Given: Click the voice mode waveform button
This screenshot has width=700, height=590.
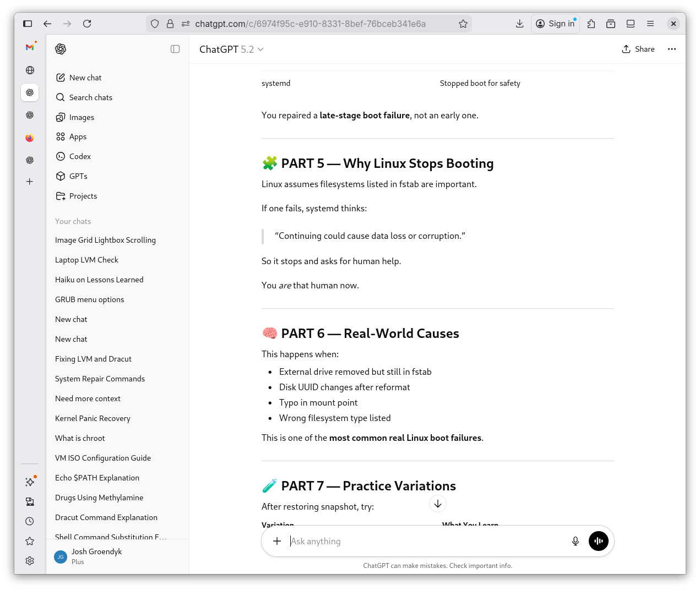Looking at the screenshot, I should tap(598, 541).
